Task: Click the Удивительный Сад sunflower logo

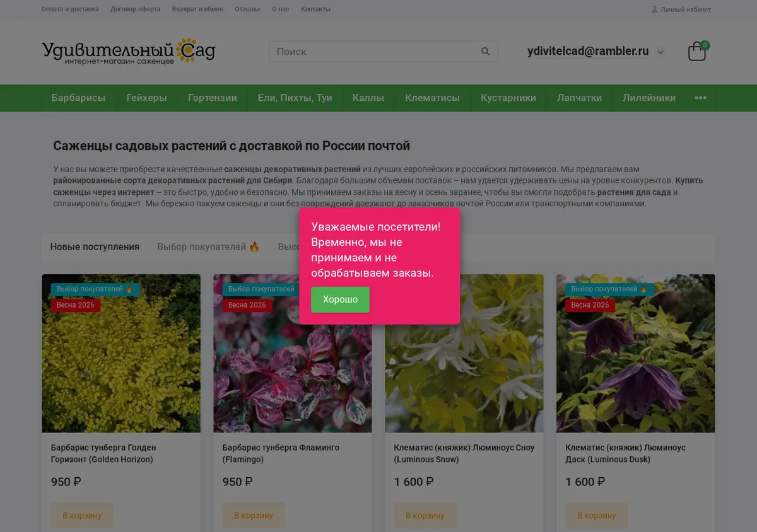Action: tap(129, 51)
